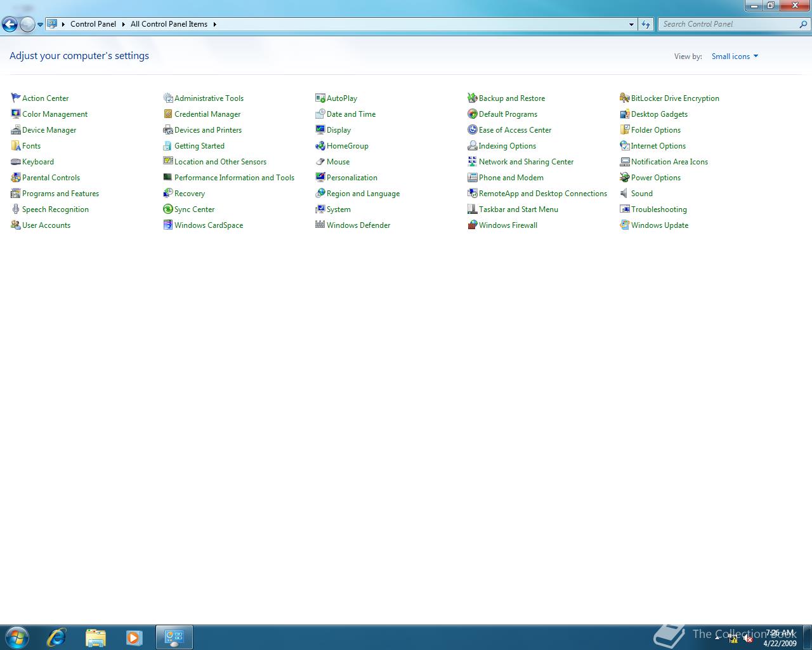This screenshot has width=812, height=650.
Task: Open the Speech Recognition microphone icon
Action: [16, 209]
